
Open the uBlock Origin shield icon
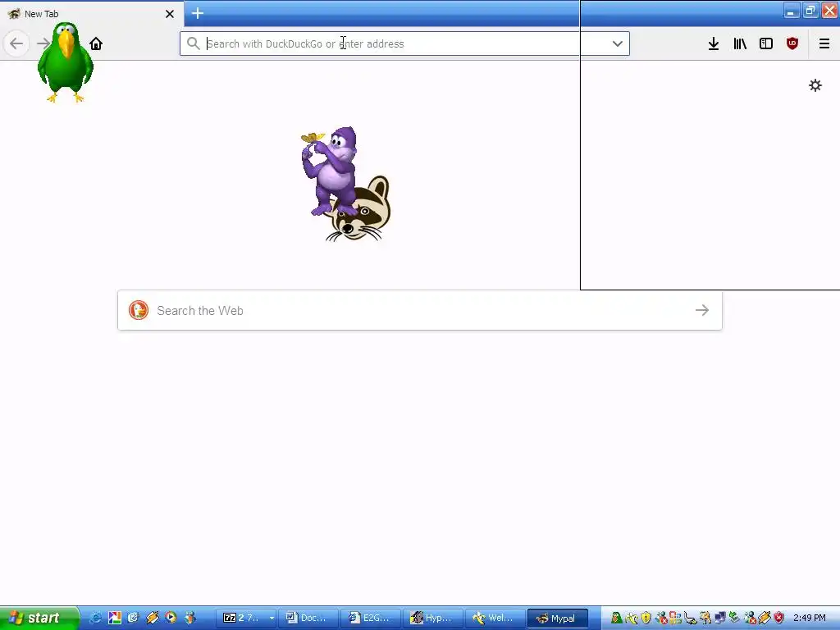point(792,43)
